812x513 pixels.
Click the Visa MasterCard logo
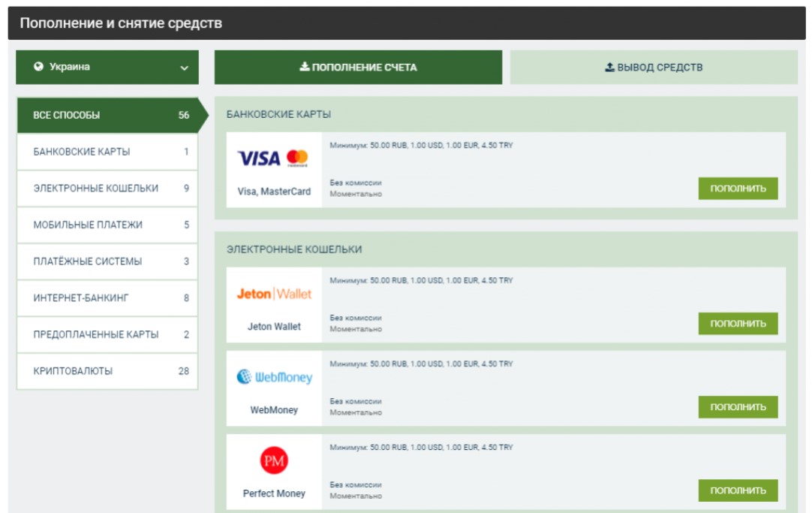click(273, 158)
